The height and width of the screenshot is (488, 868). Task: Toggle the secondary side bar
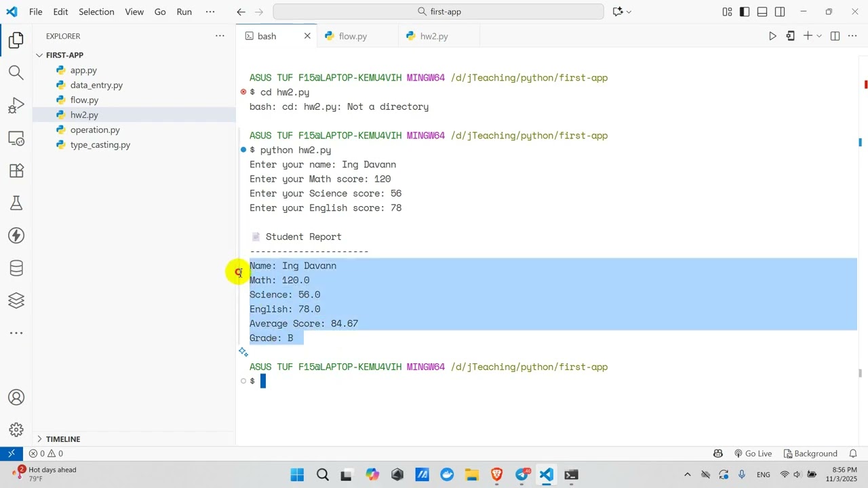[780, 12]
